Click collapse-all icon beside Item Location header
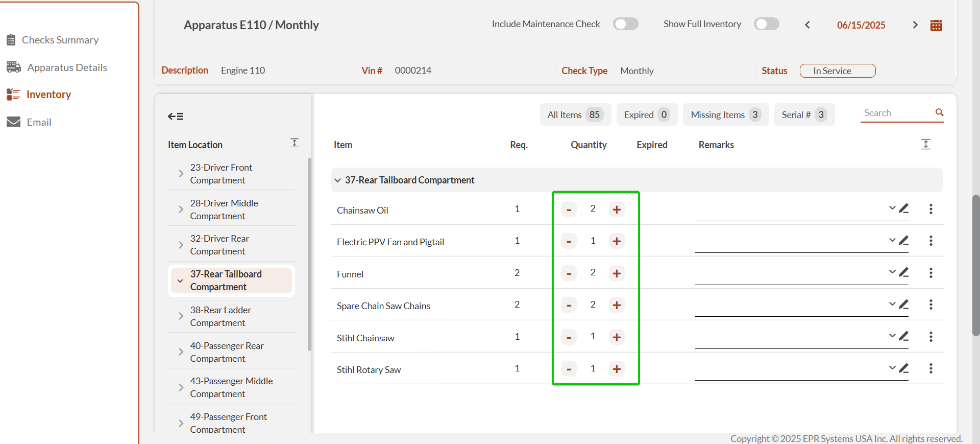The height and width of the screenshot is (444, 980). pos(295,143)
